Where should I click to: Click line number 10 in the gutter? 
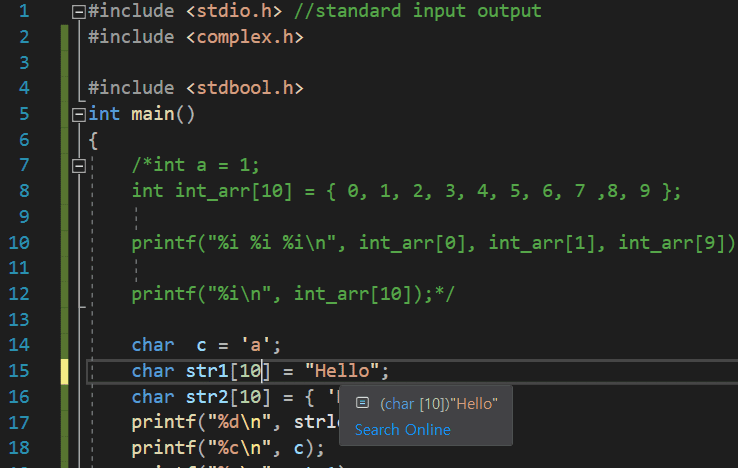click(19, 243)
